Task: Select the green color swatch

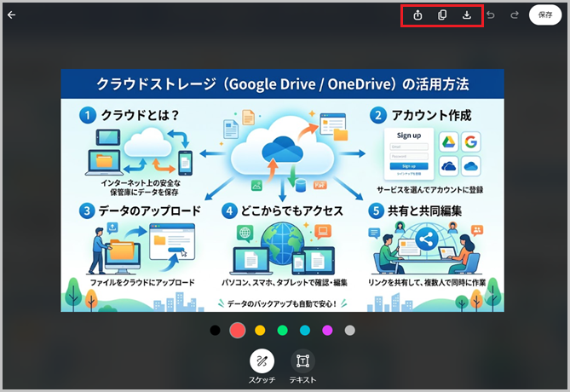Action: pyautogui.click(x=283, y=330)
